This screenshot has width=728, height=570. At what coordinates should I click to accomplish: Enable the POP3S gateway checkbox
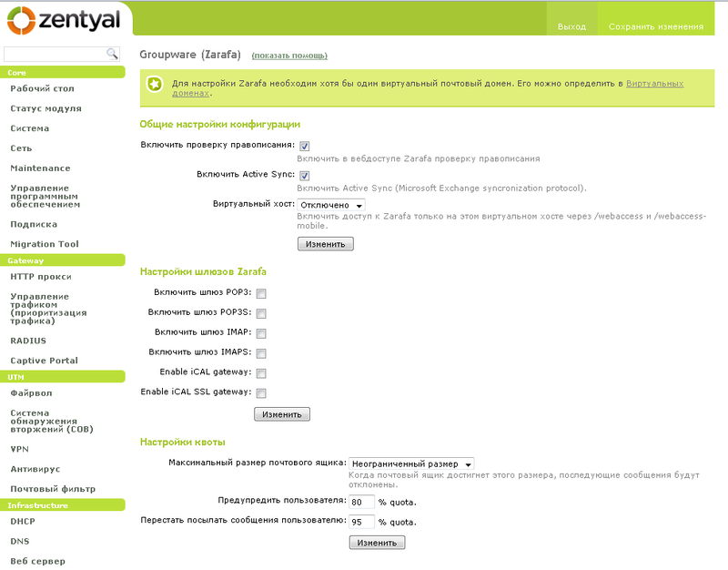[x=261, y=313]
